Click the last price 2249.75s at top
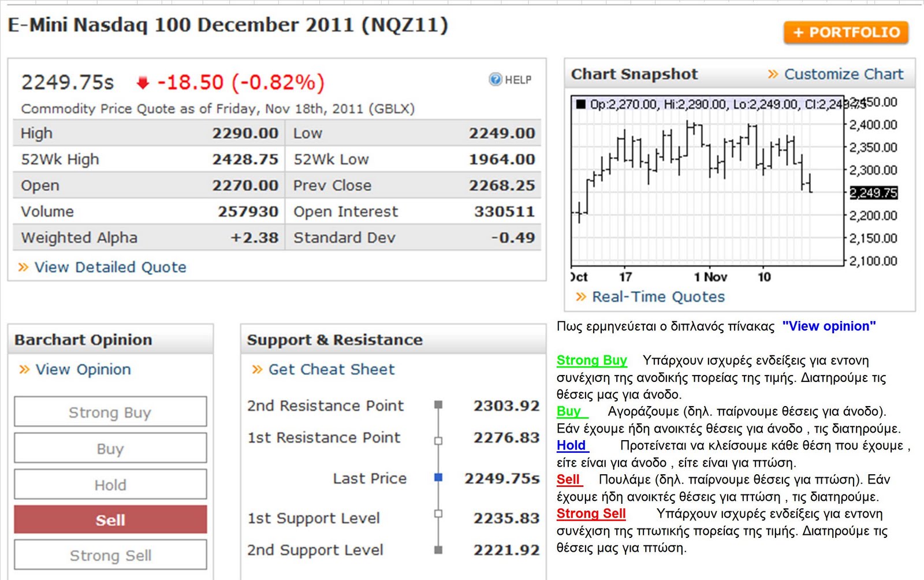Viewport: 924px width, 580px height. coord(68,83)
